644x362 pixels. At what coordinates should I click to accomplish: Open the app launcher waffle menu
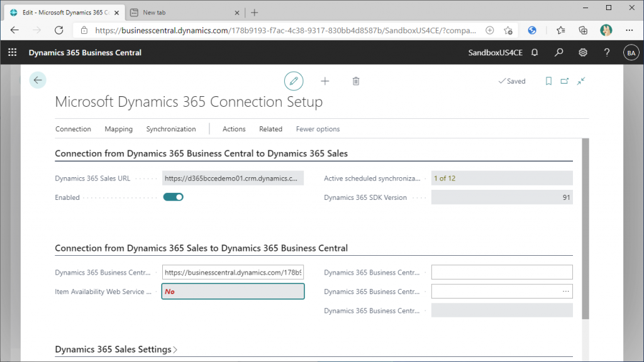coord(13,53)
